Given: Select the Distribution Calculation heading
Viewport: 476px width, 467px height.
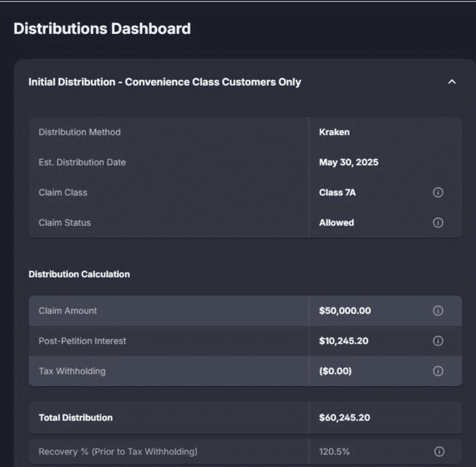Looking at the screenshot, I should 79,274.
